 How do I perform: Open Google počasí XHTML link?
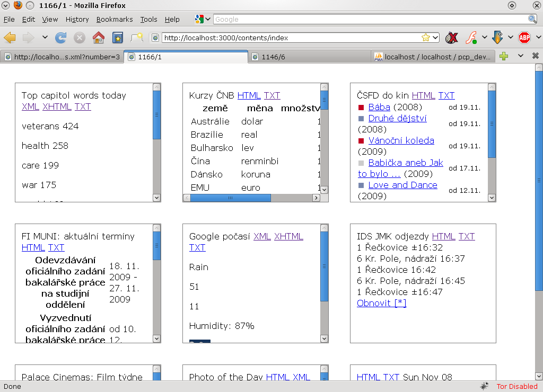(288, 236)
